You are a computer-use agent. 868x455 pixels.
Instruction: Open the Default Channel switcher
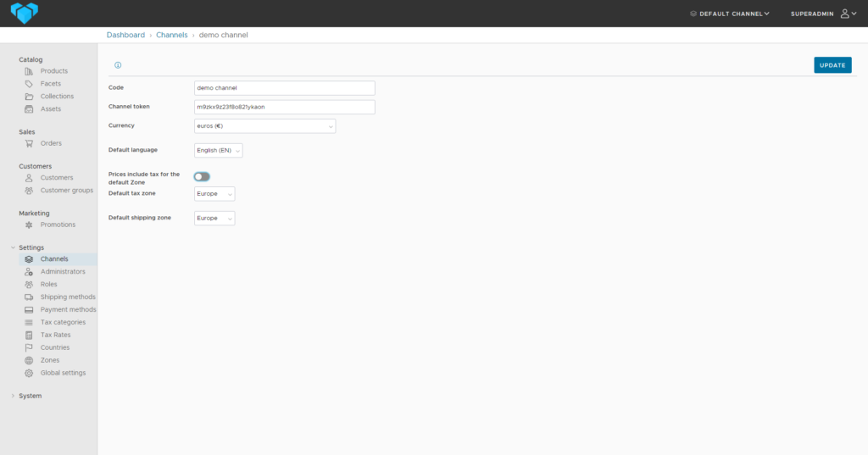730,14
